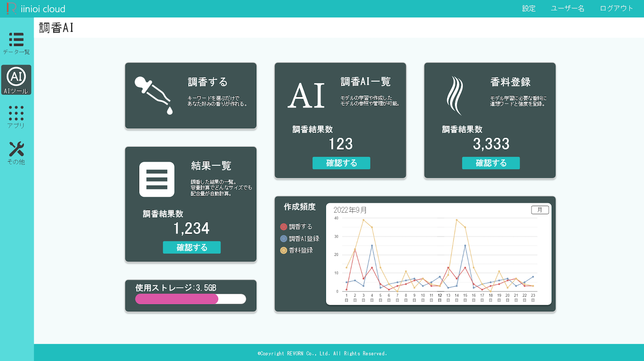The height and width of the screenshot is (361, 644).
Task: Click the list icon on 結果一覧 card
Action: (156, 179)
